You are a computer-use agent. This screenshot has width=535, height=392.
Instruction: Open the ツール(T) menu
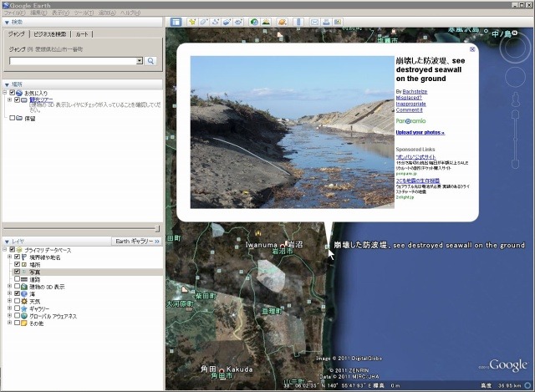point(84,13)
